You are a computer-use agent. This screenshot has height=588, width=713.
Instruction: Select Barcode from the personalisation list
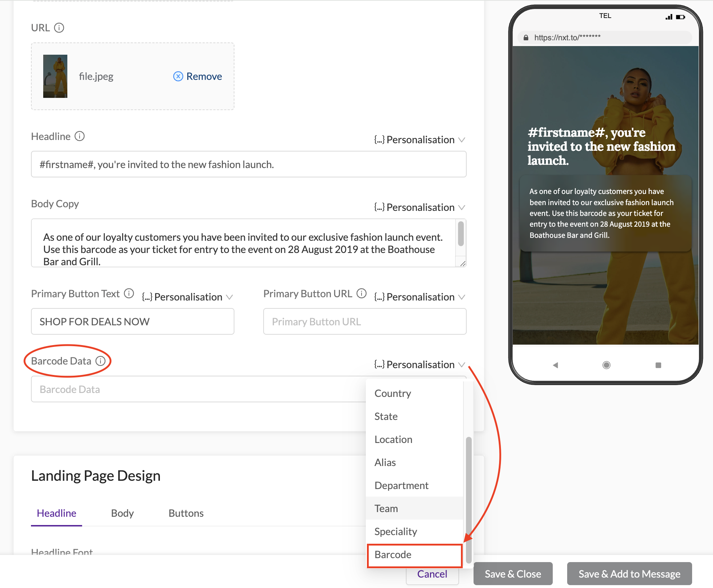(414, 555)
